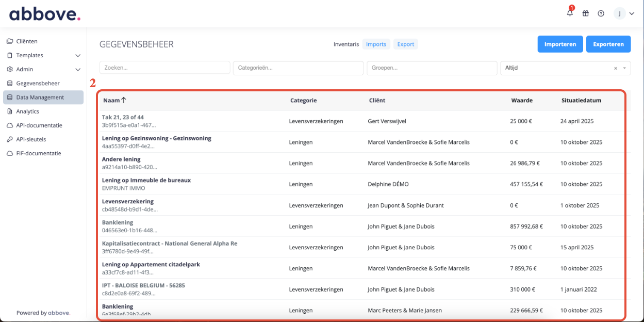The image size is (644, 322).
Task: Open Kapitalisatiecontract - National General Alpha Re
Action: click(x=170, y=244)
